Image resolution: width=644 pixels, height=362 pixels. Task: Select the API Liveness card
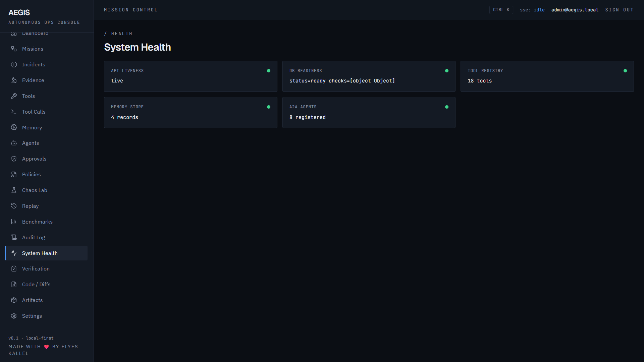pos(191,76)
